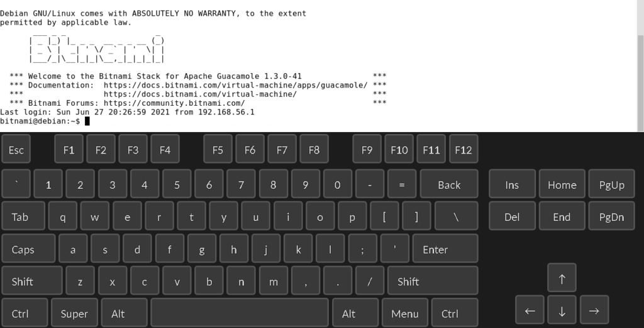This screenshot has width=644, height=328.
Task: Click the community.bitnami.com forums URL
Action: tap(174, 103)
